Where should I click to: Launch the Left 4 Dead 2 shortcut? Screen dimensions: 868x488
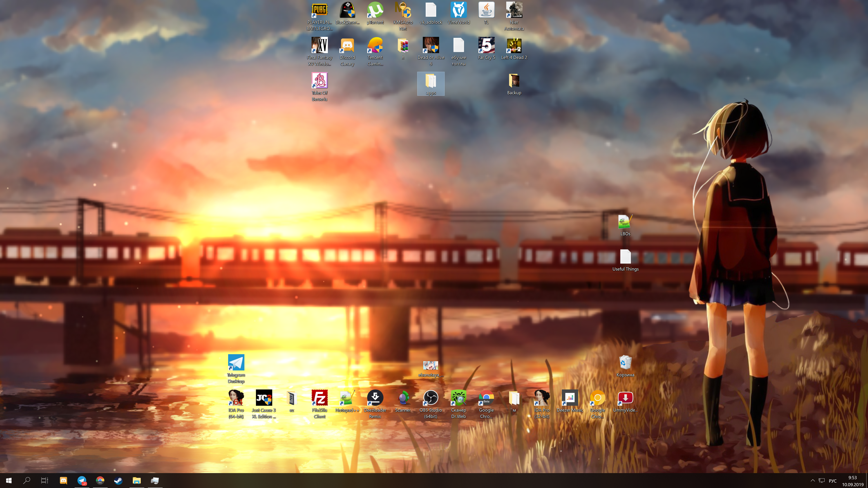click(x=514, y=49)
